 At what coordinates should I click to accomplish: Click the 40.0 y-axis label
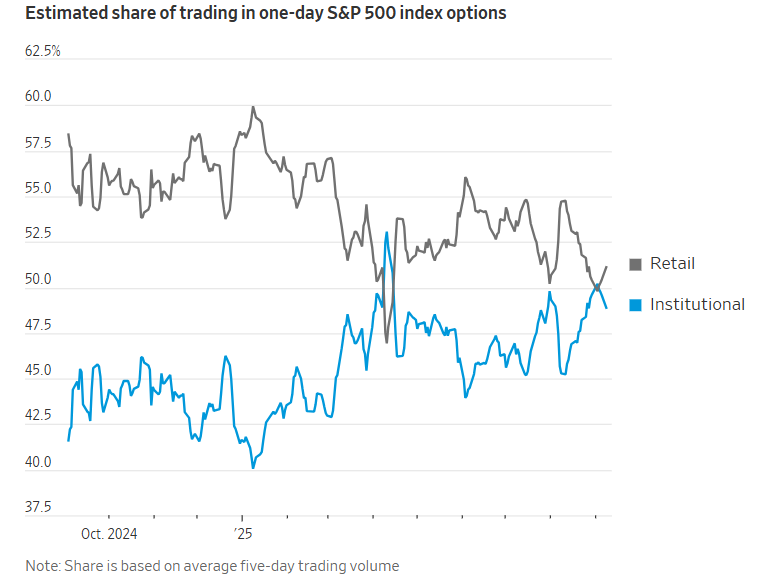coord(38,462)
